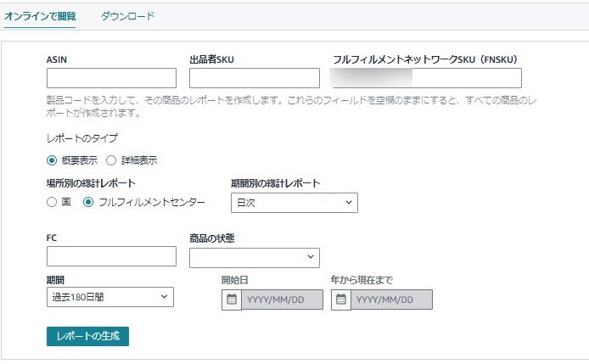Screen dimensions: 589x364
Task: Click the レポートの生成 button
Action: 87,336
